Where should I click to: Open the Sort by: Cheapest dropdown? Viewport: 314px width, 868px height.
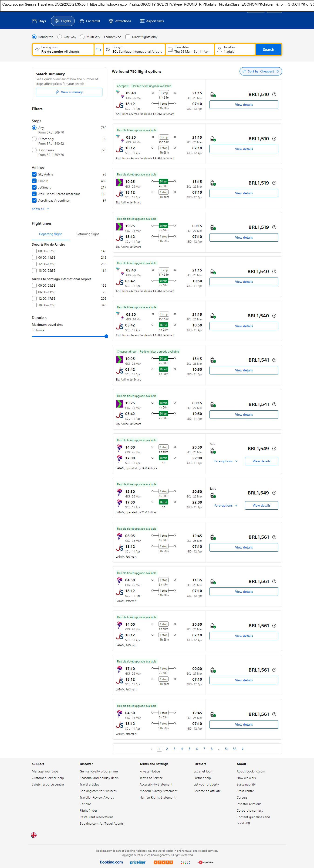260,72
